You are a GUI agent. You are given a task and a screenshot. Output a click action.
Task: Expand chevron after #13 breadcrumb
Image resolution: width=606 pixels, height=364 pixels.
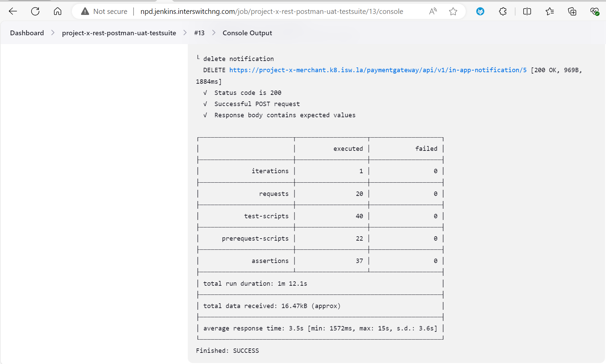coord(214,33)
